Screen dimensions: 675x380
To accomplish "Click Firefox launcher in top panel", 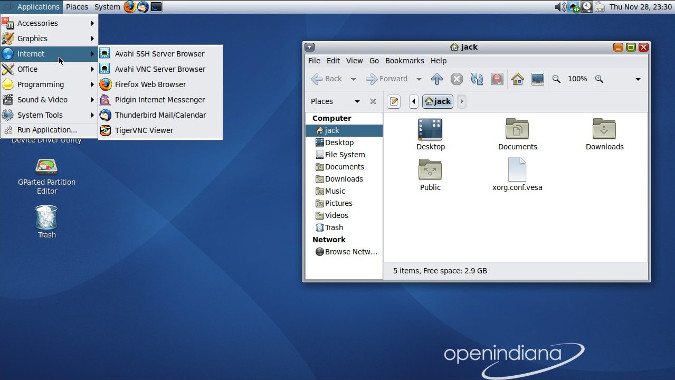I will pyautogui.click(x=130, y=7).
